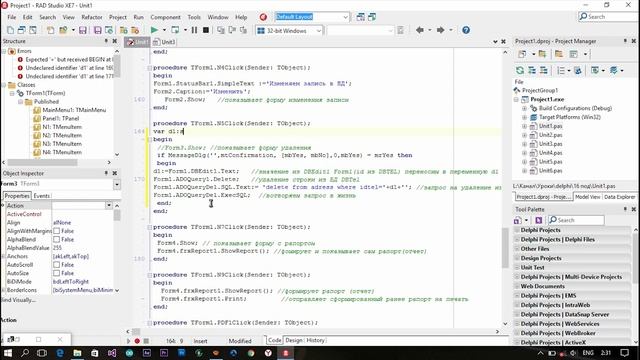
Task: Click the Bind Visually... link
Action: coord(18,300)
